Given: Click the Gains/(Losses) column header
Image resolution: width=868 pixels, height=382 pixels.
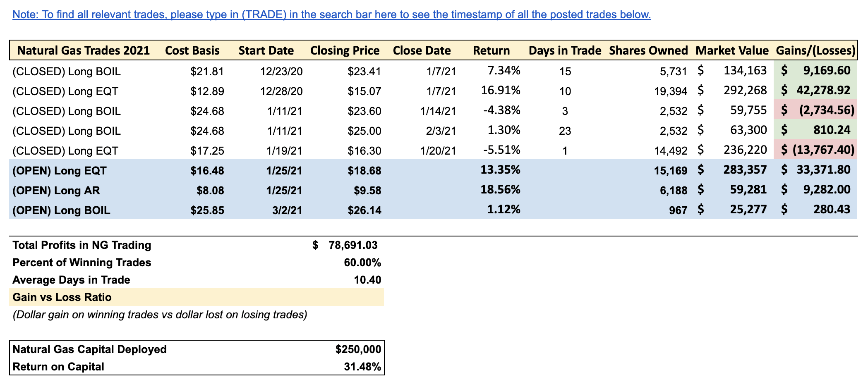Looking at the screenshot, I should click(815, 50).
